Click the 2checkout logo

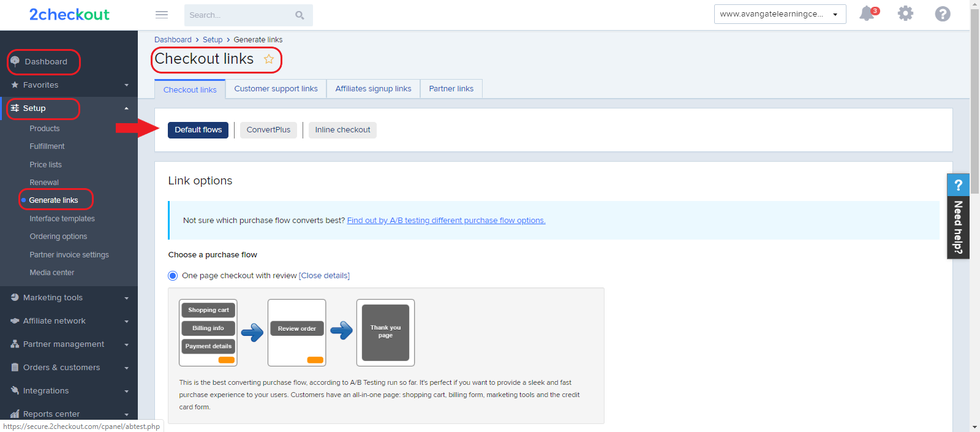point(69,15)
